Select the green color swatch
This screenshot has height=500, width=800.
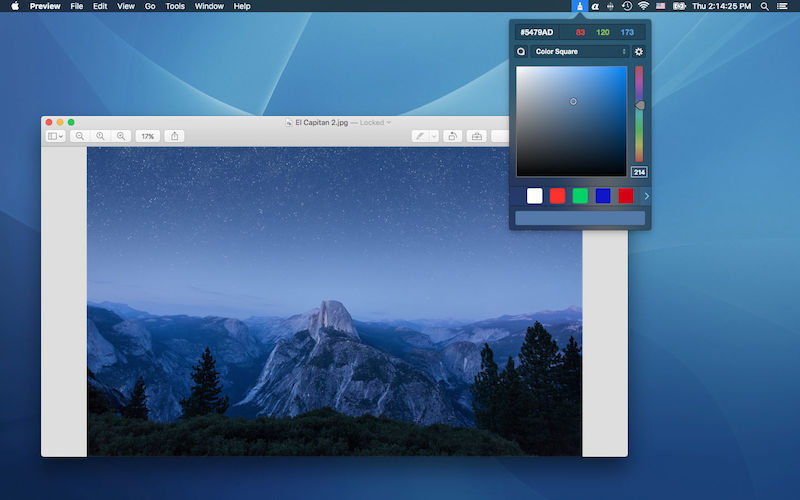(580, 196)
